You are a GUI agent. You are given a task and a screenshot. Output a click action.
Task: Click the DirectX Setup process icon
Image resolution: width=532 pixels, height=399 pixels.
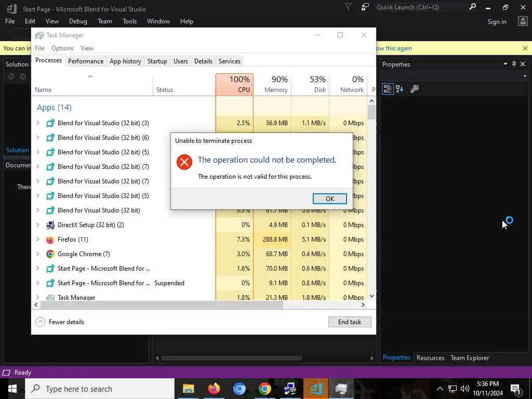pyautogui.click(x=50, y=224)
